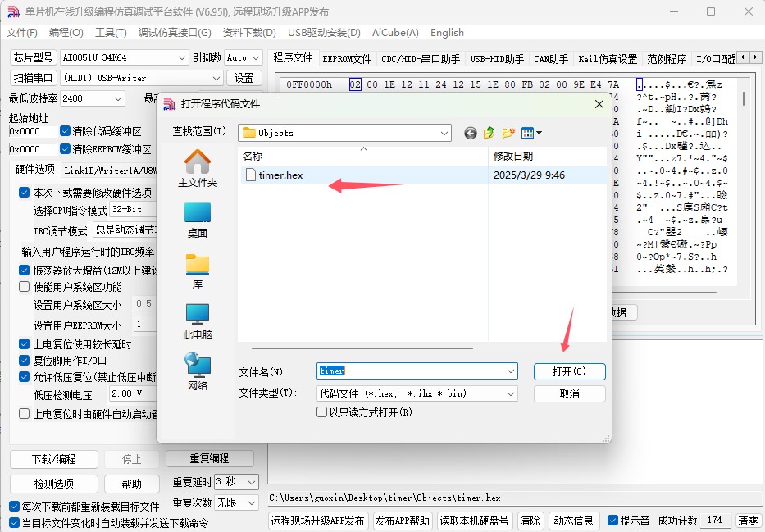Open Libraries shortcut (库)
765x532 pixels.
(197, 271)
